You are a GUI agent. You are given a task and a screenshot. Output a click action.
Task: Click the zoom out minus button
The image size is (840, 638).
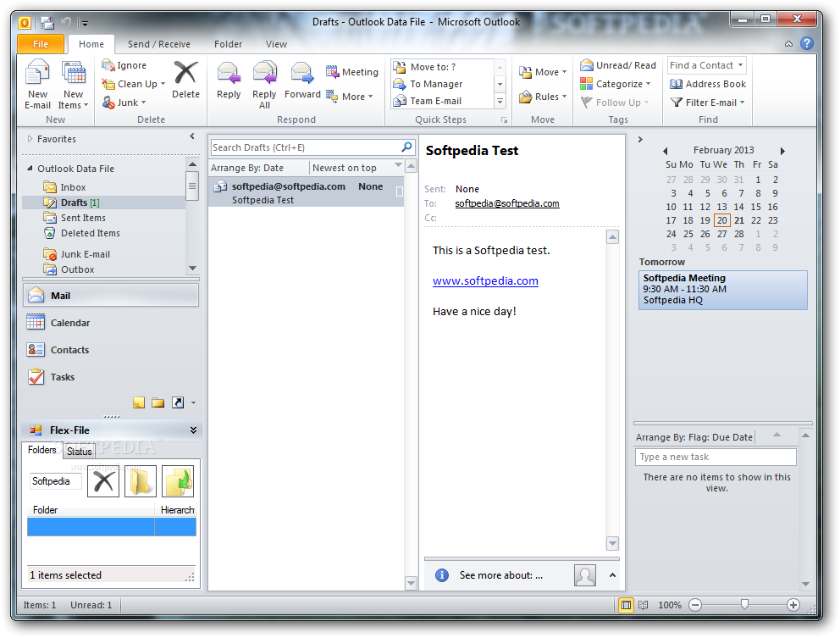pos(695,605)
